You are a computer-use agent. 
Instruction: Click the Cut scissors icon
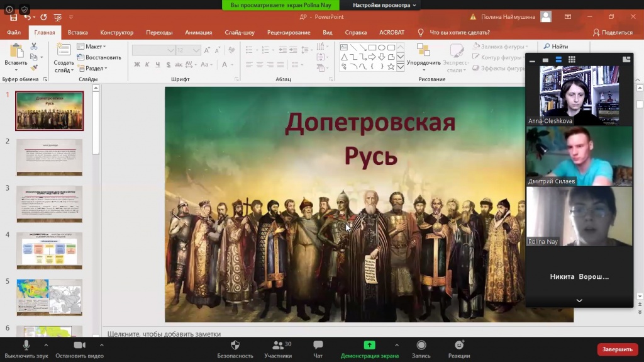[x=34, y=47]
